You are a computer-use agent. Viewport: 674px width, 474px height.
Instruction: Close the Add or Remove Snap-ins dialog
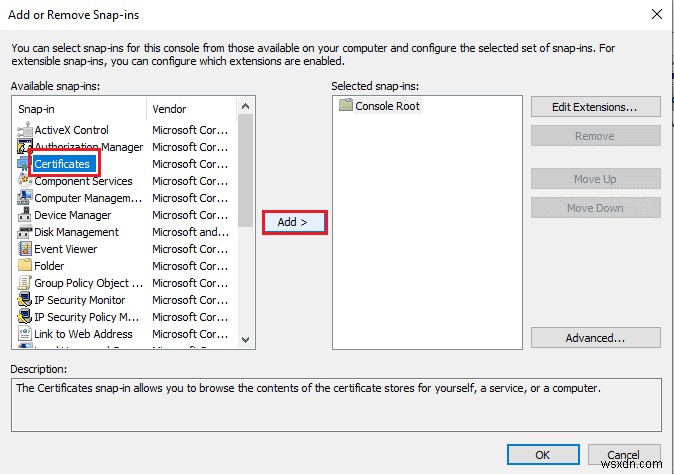pos(656,14)
